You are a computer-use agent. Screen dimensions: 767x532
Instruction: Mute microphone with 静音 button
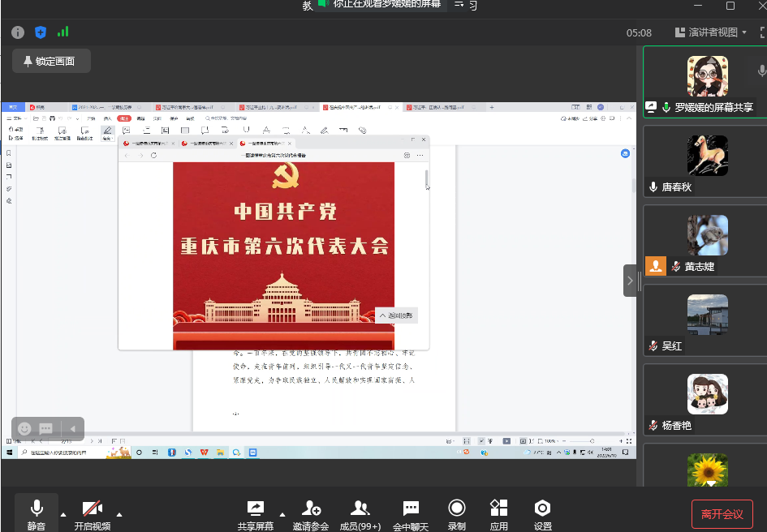pos(37,513)
